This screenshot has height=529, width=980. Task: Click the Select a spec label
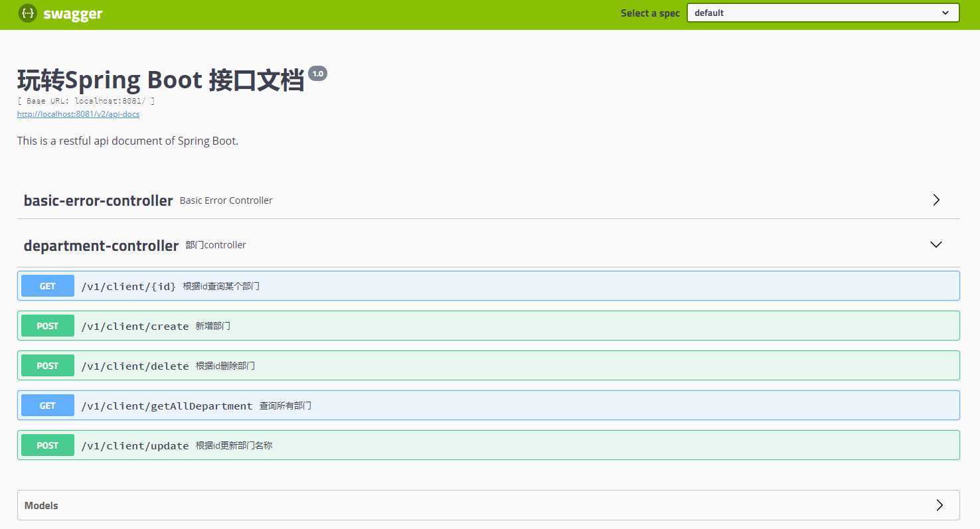(650, 13)
